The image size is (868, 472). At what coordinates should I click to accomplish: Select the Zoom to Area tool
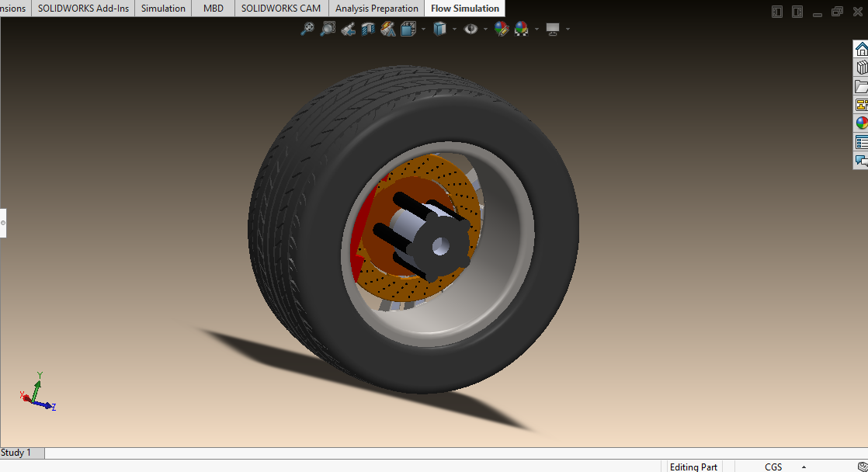pyautogui.click(x=328, y=29)
